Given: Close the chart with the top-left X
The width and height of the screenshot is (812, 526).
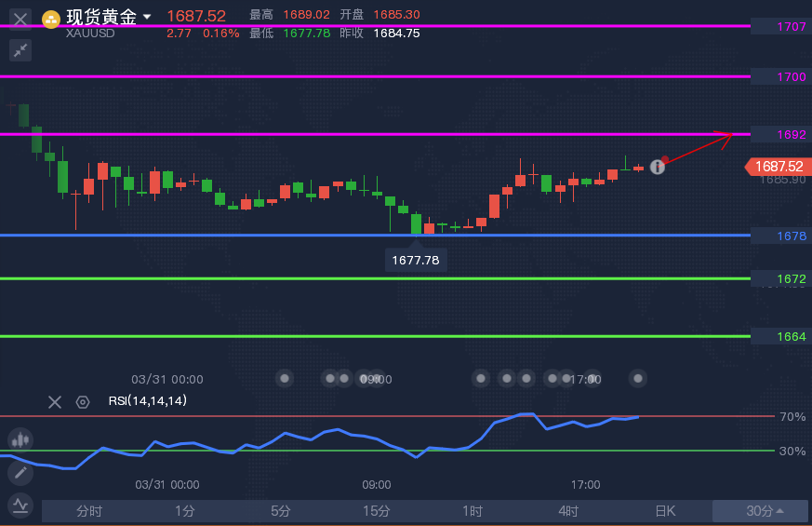Looking at the screenshot, I should click(x=20, y=20).
